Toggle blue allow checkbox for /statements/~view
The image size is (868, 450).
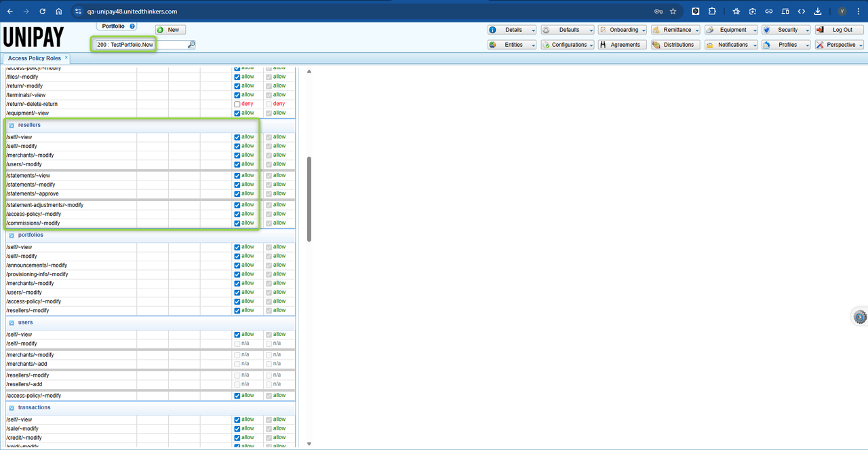(237, 176)
